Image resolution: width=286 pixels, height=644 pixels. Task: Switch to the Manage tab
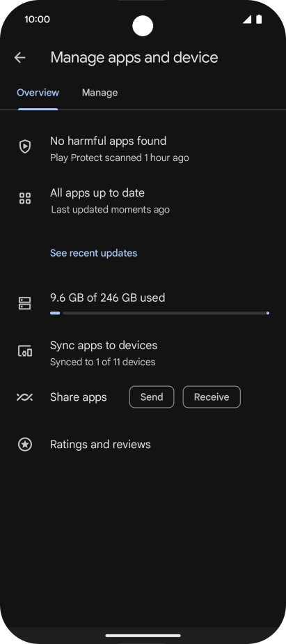100,93
